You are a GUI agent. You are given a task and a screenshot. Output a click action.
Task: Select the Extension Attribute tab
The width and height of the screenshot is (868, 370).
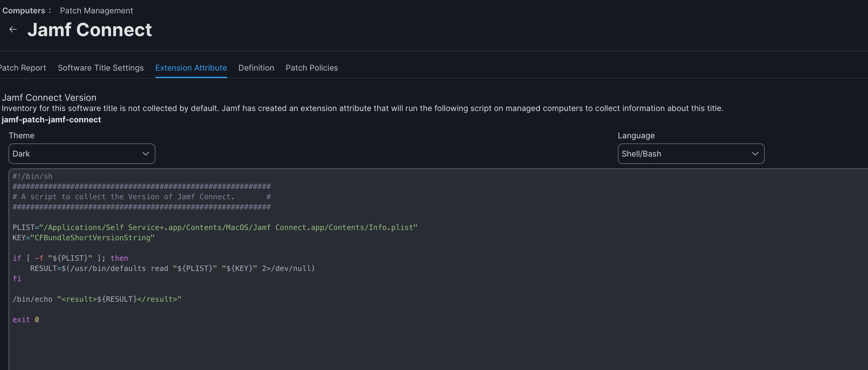coord(191,68)
